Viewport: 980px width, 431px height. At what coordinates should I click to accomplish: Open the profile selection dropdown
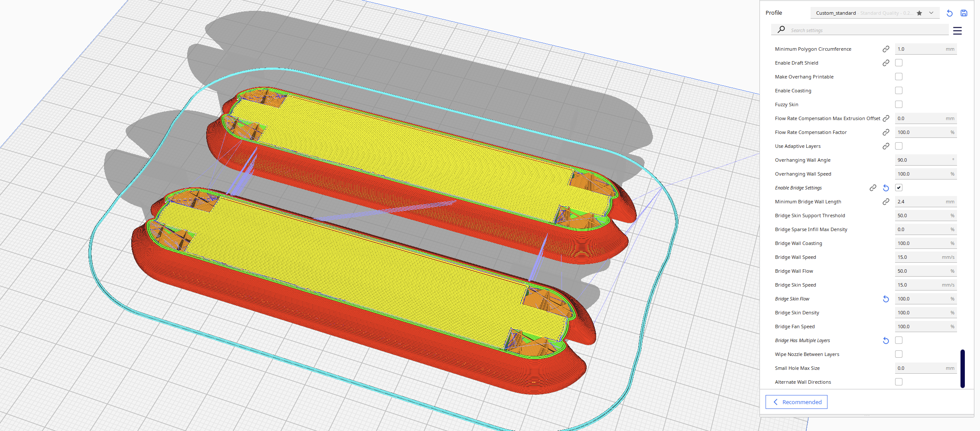coord(931,13)
